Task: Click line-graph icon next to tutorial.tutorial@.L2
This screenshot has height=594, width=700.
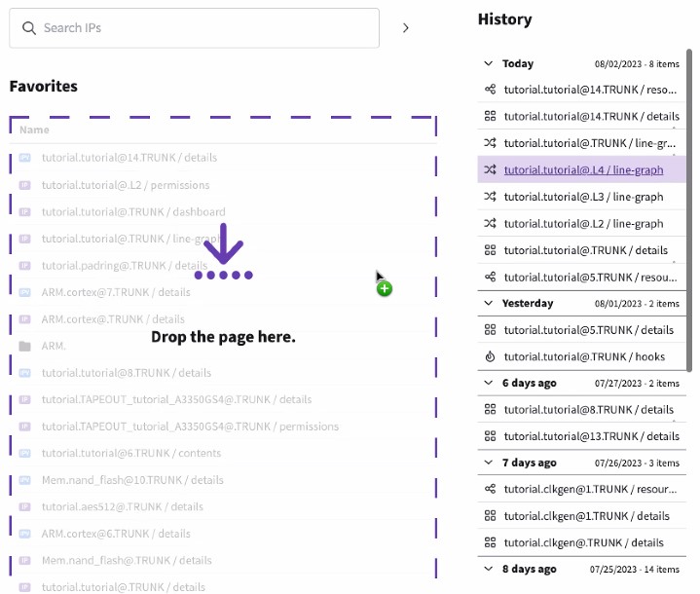Action: tap(491, 223)
